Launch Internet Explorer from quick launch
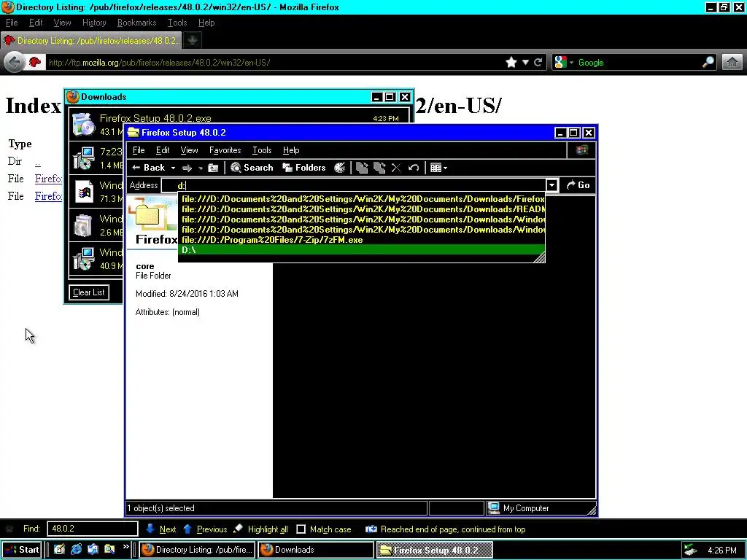This screenshot has width=747, height=560. [x=76, y=550]
